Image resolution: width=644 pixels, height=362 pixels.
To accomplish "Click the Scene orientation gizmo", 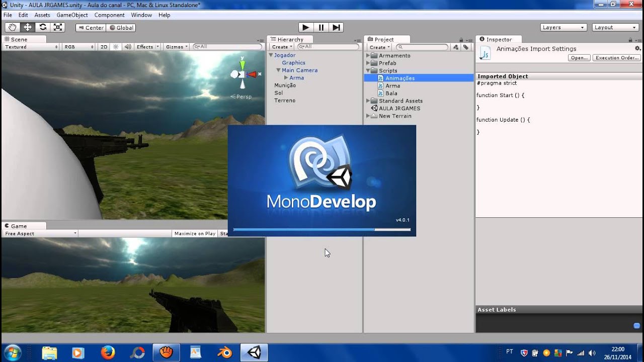I will pyautogui.click(x=243, y=74).
